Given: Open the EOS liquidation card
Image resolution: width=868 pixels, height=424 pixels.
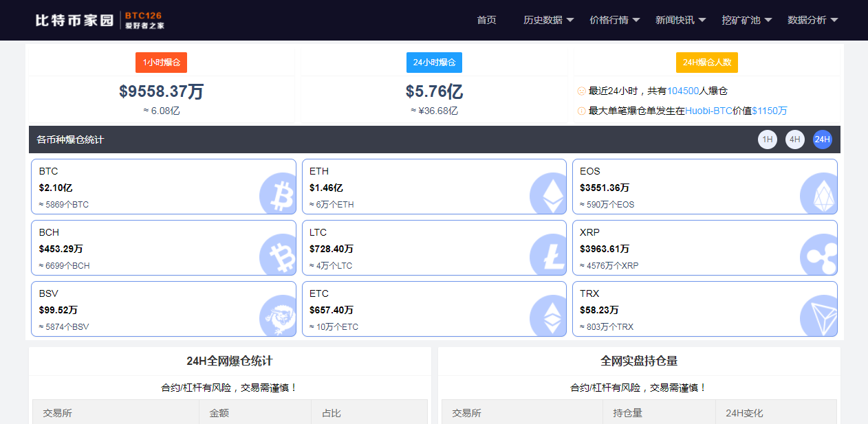Looking at the screenshot, I should pos(705,187).
